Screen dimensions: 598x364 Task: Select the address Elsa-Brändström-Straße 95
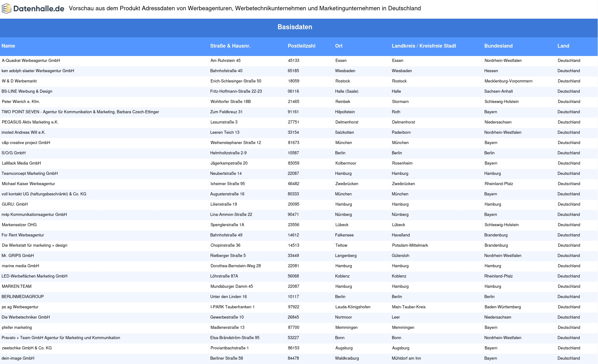click(x=235, y=338)
